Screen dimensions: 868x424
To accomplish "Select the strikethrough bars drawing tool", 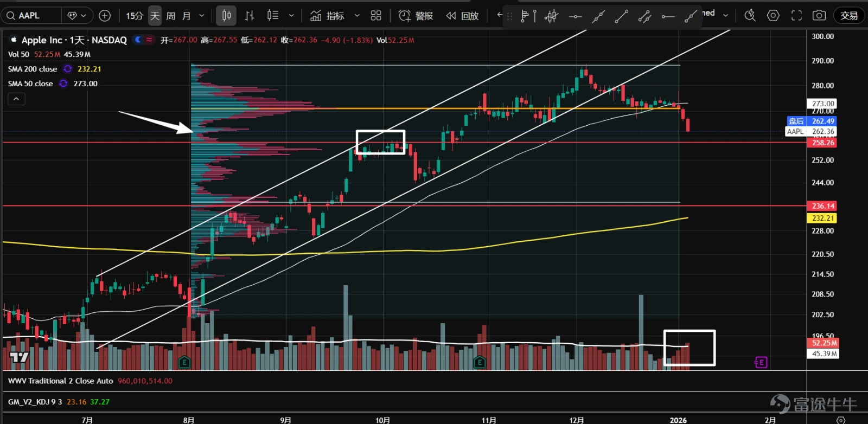I will (x=551, y=16).
